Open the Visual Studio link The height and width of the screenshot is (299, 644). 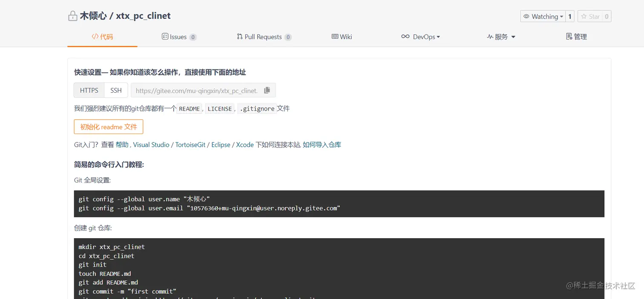(x=151, y=145)
